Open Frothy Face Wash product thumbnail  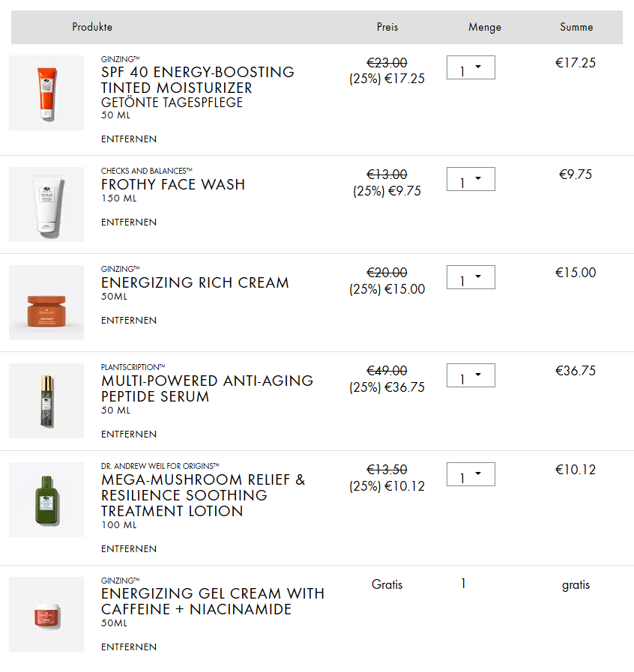pyautogui.click(x=46, y=205)
